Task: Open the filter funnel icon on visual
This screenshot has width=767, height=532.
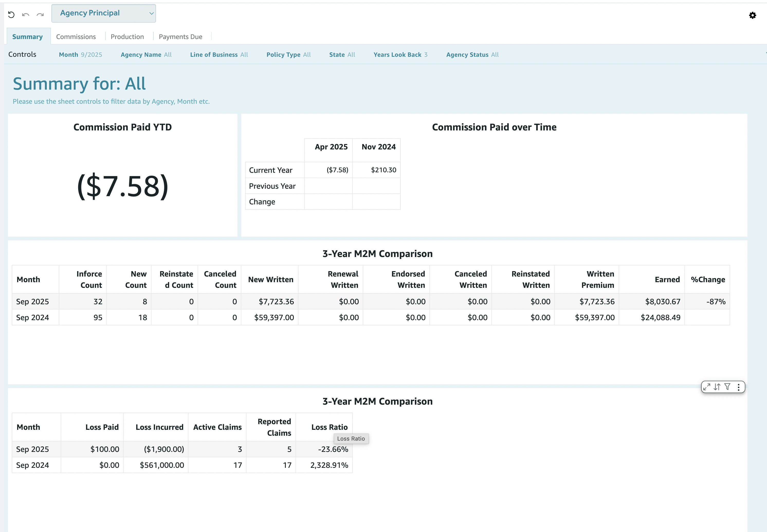Action: [728, 387]
